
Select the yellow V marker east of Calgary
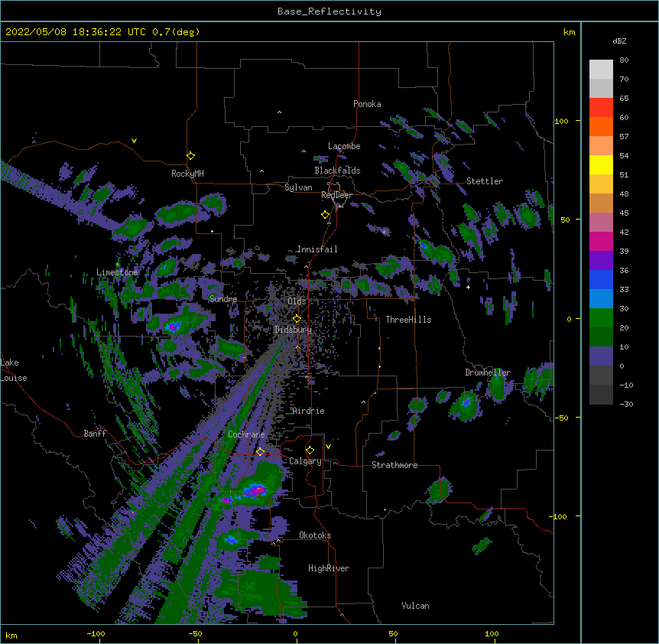(328, 447)
